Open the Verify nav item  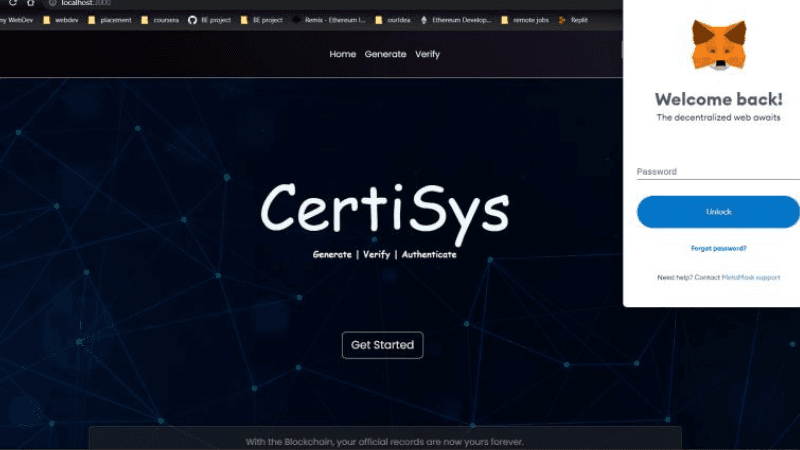[x=427, y=54]
